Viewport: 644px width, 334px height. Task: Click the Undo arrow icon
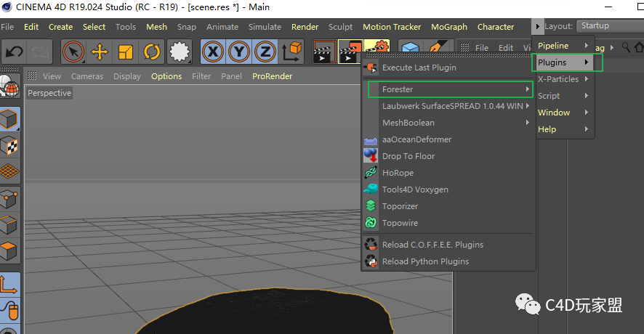tap(15, 52)
